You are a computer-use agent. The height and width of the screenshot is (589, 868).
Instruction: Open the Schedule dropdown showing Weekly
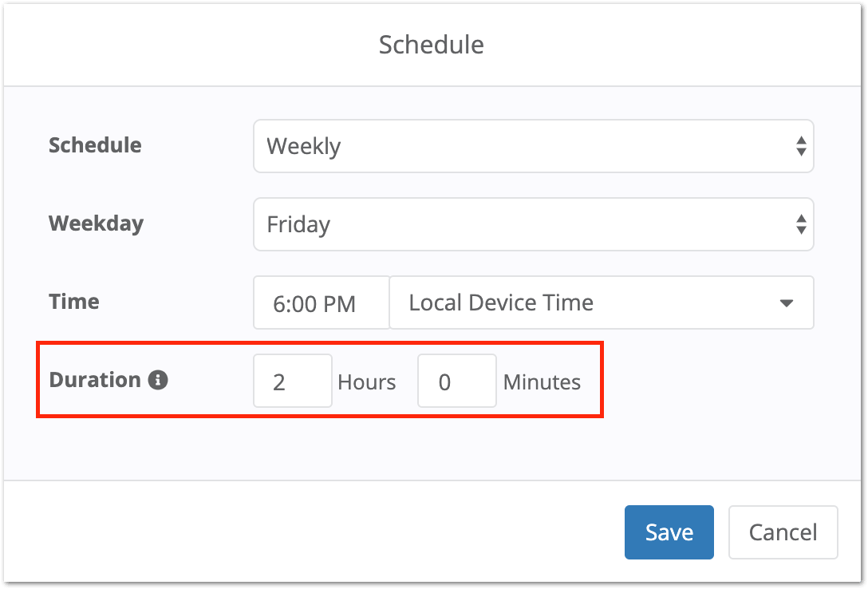tap(533, 146)
